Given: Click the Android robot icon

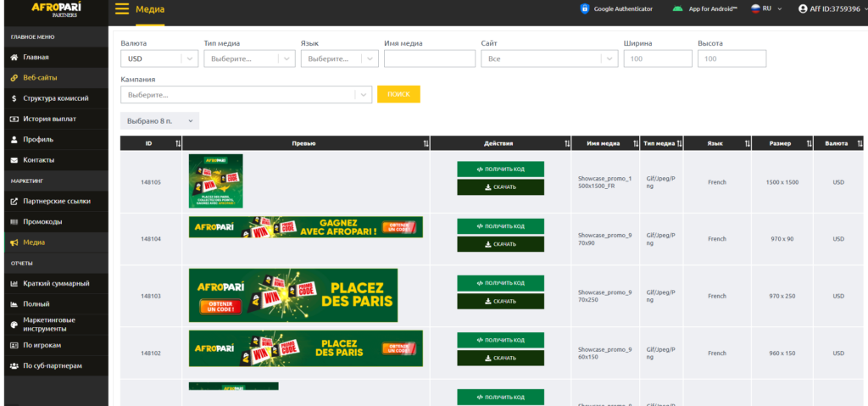Looking at the screenshot, I should tap(677, 8).
